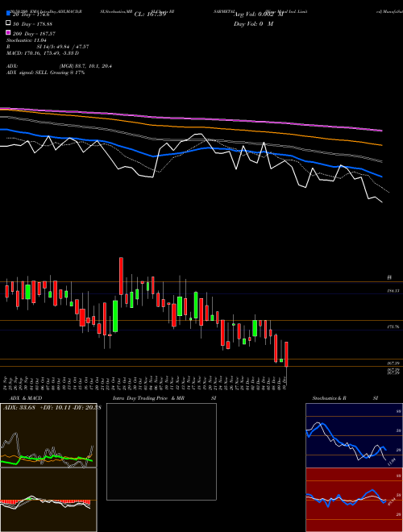
Task: Click the 'Stochastics: 11.04' readout
Action: 28,40
